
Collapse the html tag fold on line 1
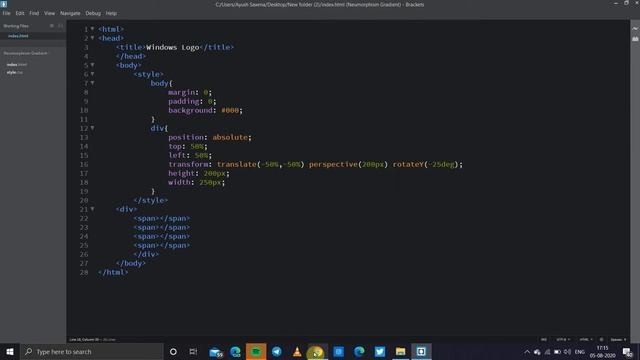pos(93,29)
